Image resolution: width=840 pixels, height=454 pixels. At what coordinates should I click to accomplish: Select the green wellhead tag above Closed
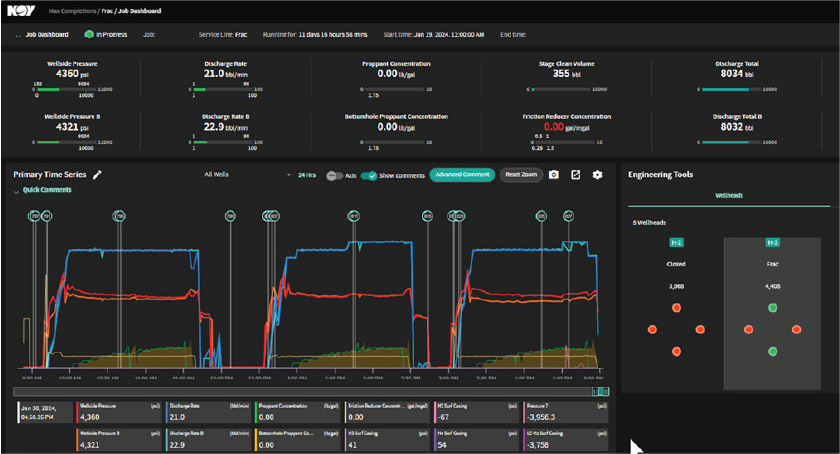click(676, 243)
